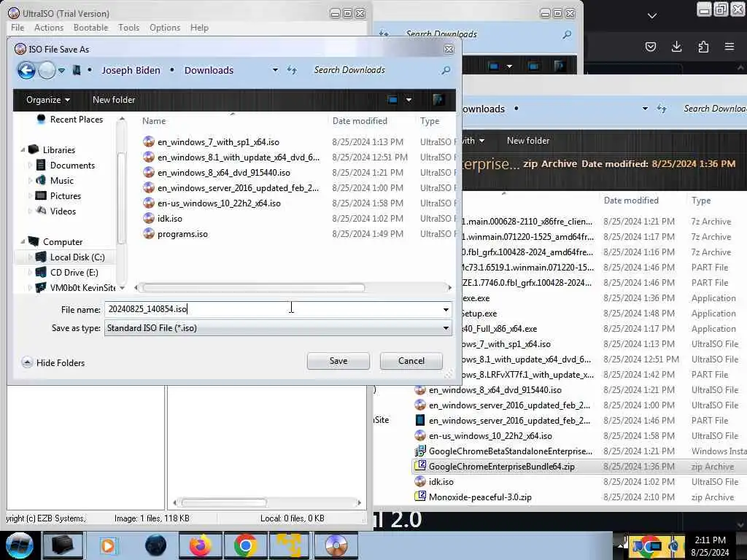Click Firefox extensions puzzle icon
The height and width of the screenshot is (560, 747).
click(x=703, y=47)
